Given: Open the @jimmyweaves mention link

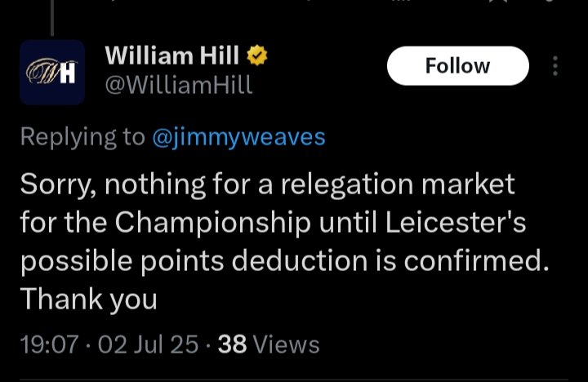Looking at the screenshot, I should tap(238, 137).
